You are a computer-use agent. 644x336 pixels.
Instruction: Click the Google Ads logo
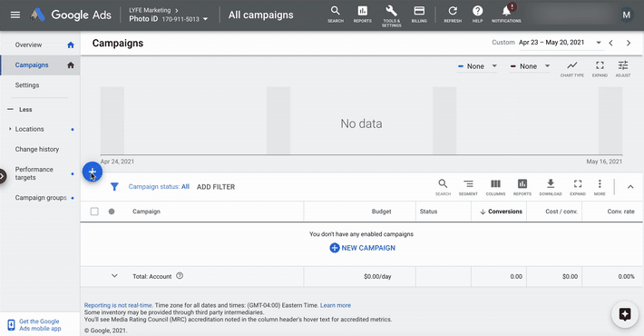(x=71, y=15)
